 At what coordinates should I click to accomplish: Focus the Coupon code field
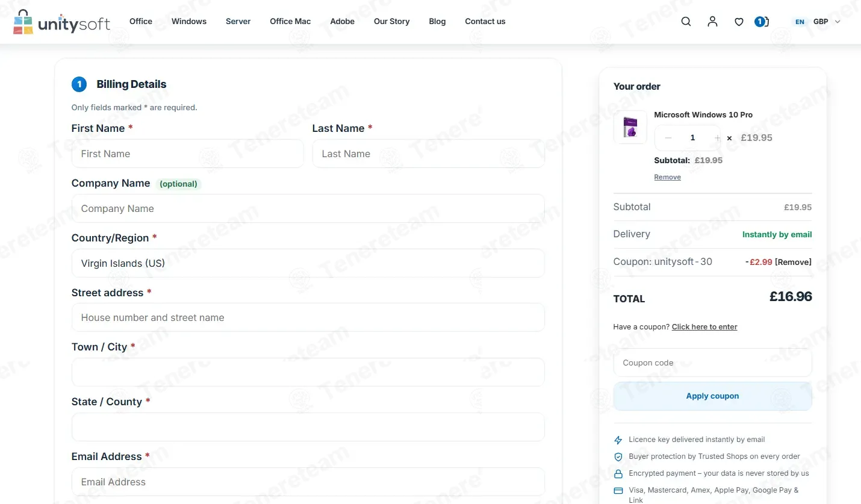[713, 362]
